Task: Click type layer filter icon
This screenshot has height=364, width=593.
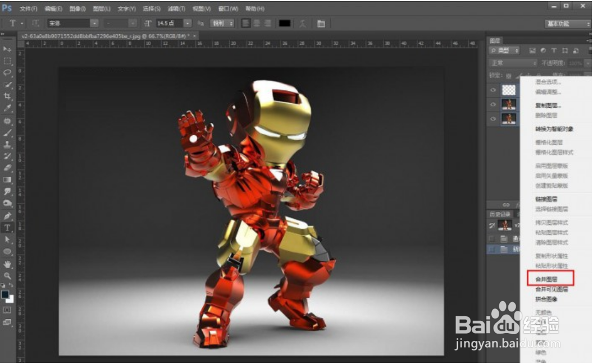Action: tap(554, 50)
